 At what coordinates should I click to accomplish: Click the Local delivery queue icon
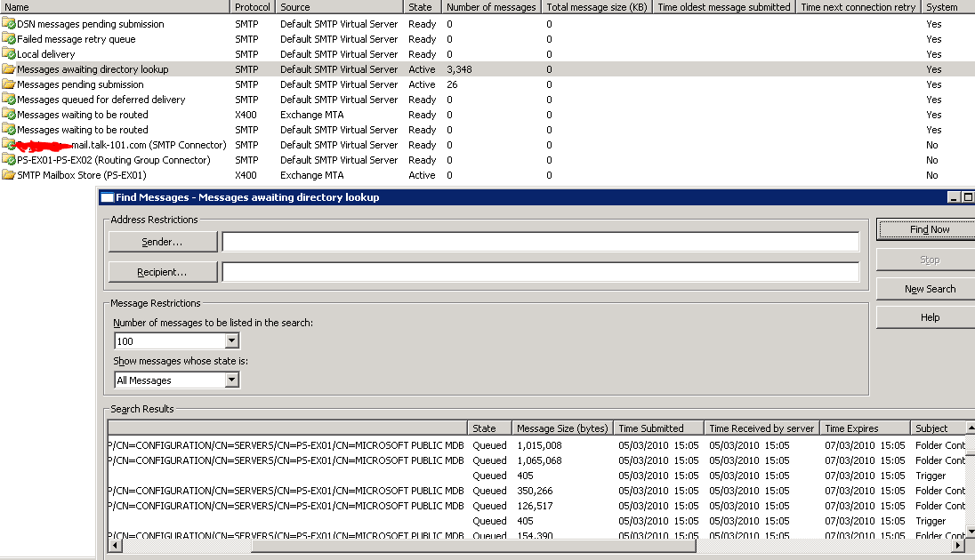point(9,54)
